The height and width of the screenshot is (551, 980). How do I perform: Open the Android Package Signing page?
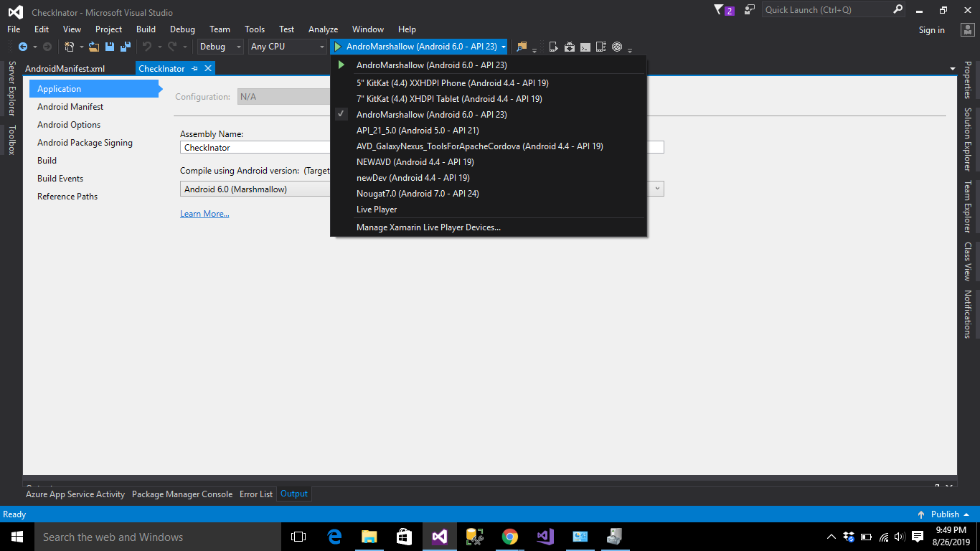(x=85, y=143)
